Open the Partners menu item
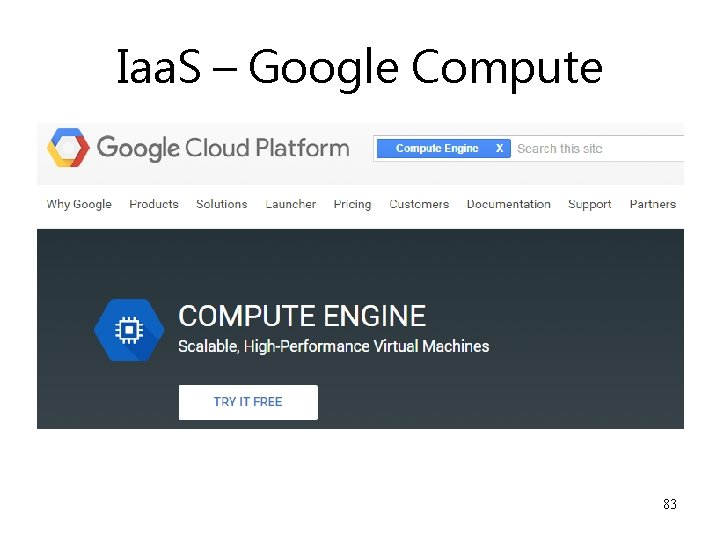Viewport: 720px width, 540px height. tap(653, 204)
